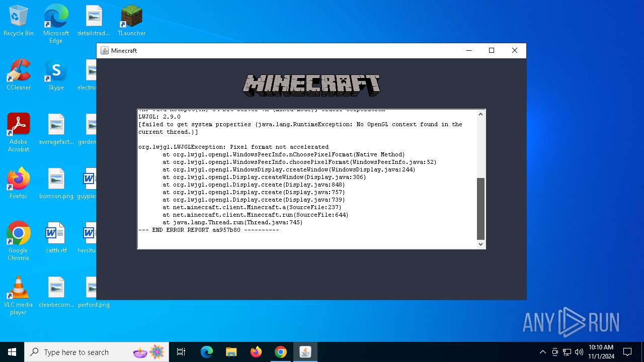Viewport: 644px width, 362px height.
Task: Select the clearbecom image file icon
Action: (56, 293)
